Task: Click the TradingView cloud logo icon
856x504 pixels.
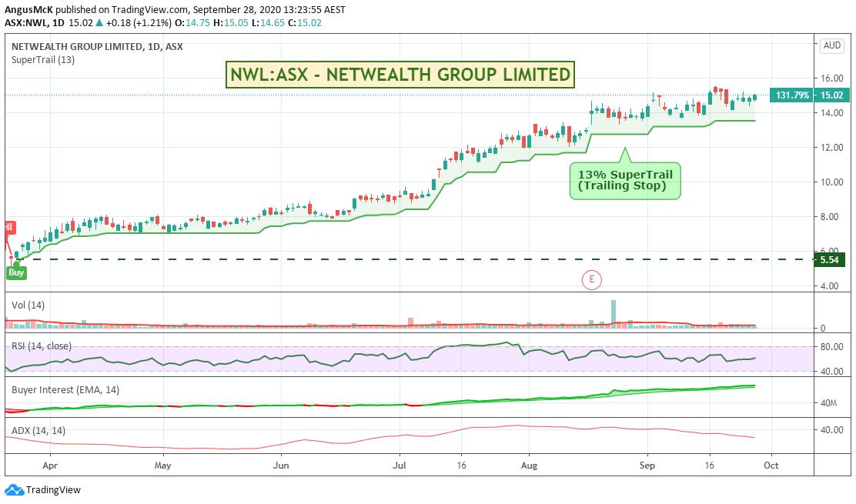Action: tap(14, 490)
